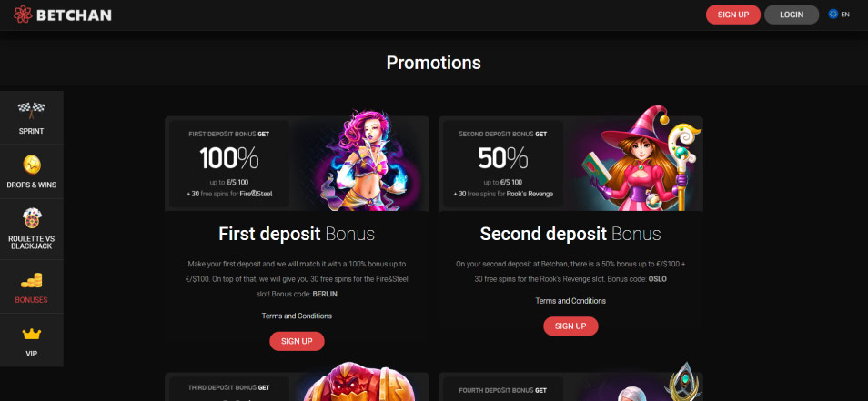
Task: Open the fourth deposit bonus banner
Action: [x=570, y=386]
